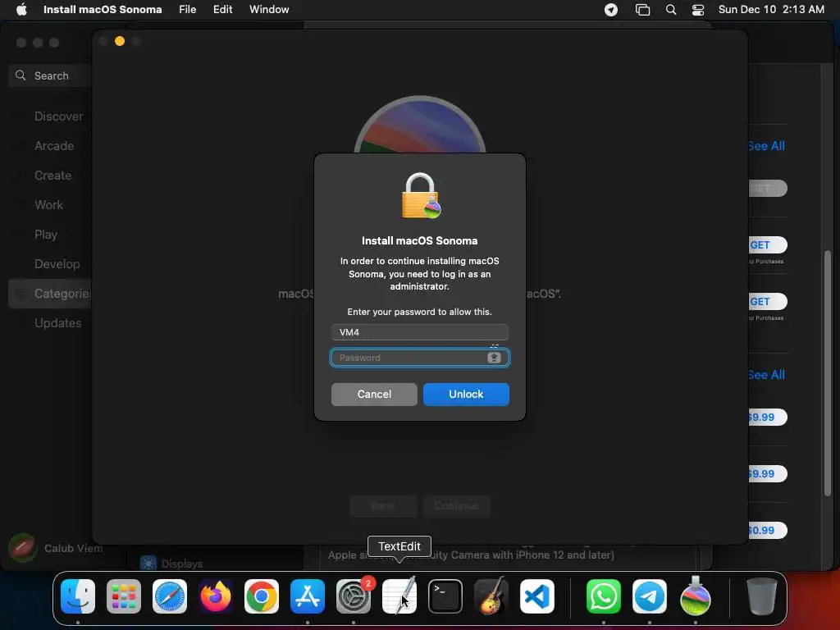Click the location services menu bar icon
The image size is (840, 630).
[x=610, y=10]
